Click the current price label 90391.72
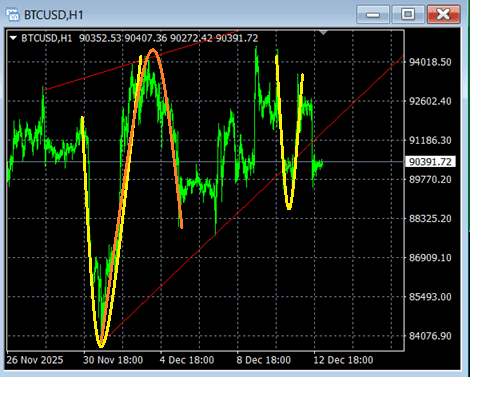 (430, 162)
